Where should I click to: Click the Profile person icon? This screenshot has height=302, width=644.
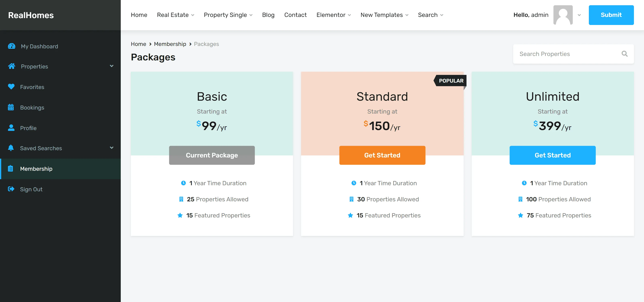click(x=11, y=128)
